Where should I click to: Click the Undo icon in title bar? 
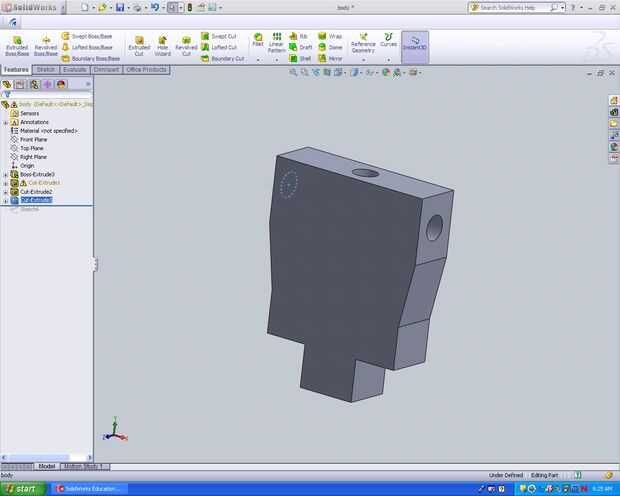[x=155, y=8]
